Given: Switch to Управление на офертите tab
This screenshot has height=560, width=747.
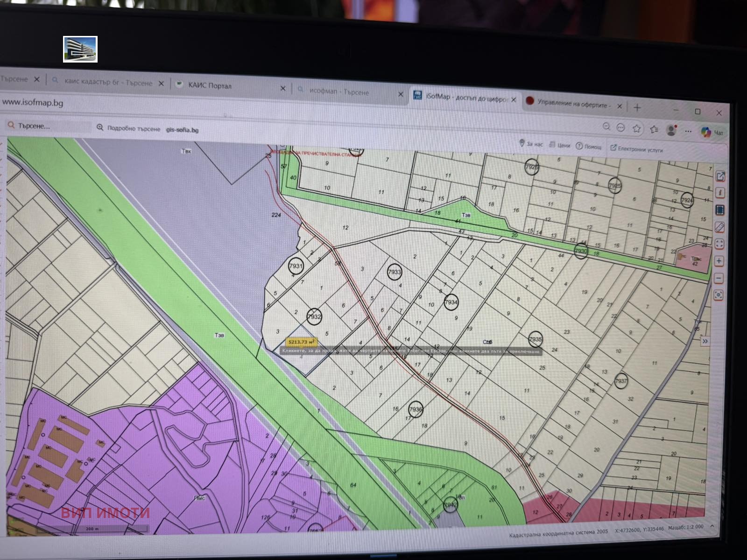Looking at the screenshot, I should point(573,104).
